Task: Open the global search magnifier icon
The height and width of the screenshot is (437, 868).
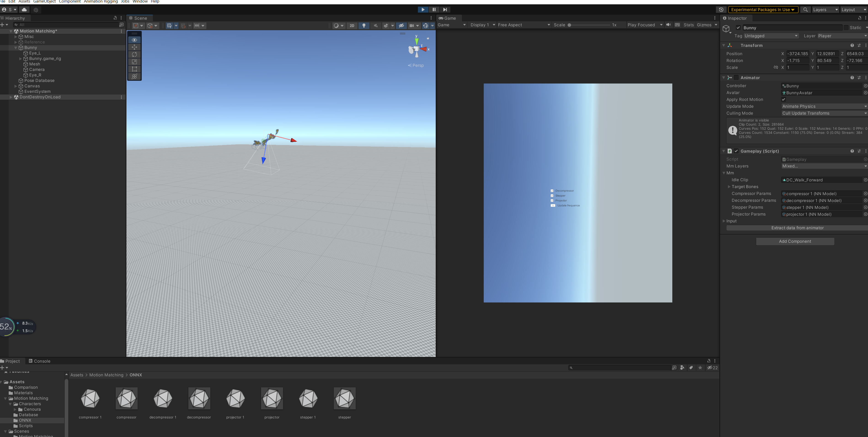Action: (805, 9)
